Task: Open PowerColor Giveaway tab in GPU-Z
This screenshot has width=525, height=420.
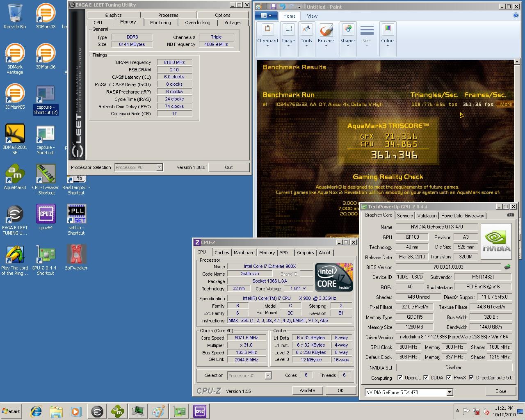Action: pyautogui.click(x=463, y=215)
